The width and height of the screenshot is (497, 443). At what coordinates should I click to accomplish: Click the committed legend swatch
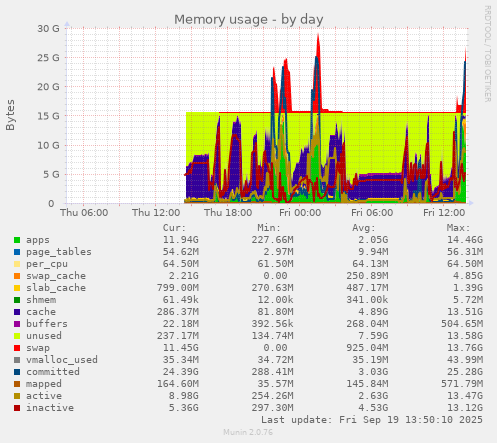point(17,372)
